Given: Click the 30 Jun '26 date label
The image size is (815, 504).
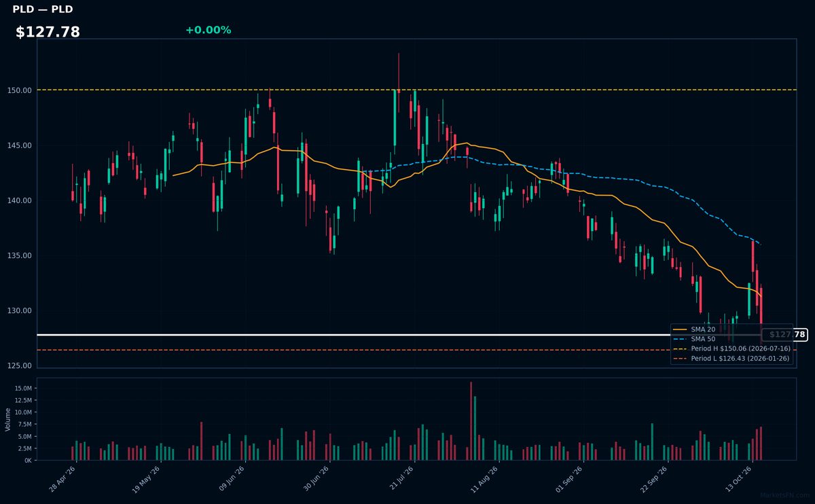Looking at the screenshot, I should click(316, 478).
